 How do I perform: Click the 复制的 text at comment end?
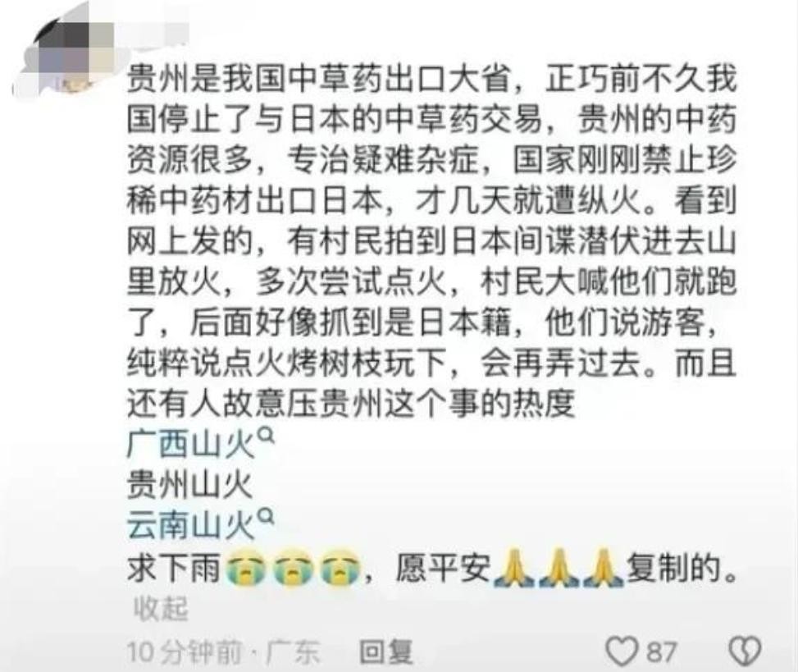pos(682,568)
